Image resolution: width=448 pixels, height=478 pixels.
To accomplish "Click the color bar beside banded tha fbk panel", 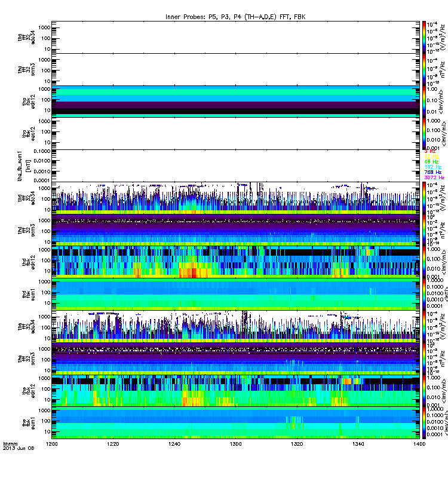I will pos(424,102).
